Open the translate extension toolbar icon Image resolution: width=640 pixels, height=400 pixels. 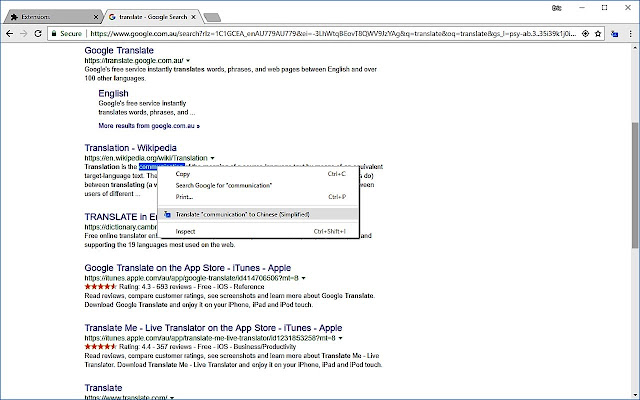[x=614, y=34]
